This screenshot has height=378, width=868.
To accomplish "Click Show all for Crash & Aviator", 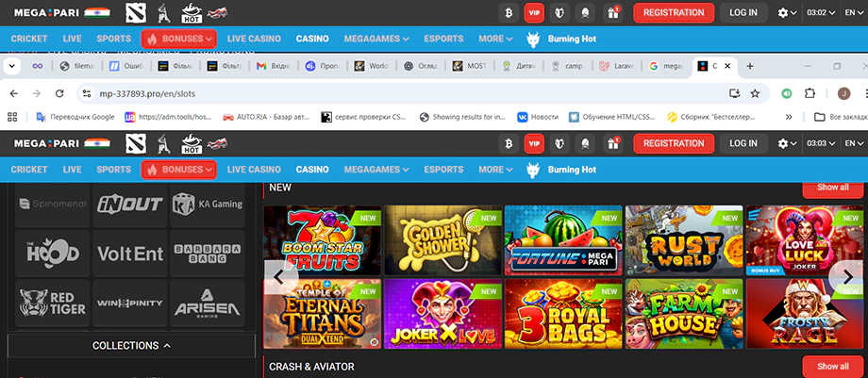I will pos(832,366).
